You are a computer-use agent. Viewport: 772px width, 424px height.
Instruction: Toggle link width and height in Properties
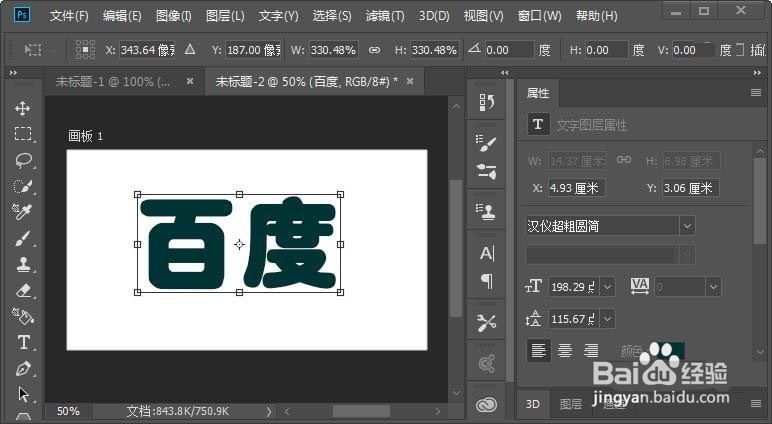[x=624, y=160]
